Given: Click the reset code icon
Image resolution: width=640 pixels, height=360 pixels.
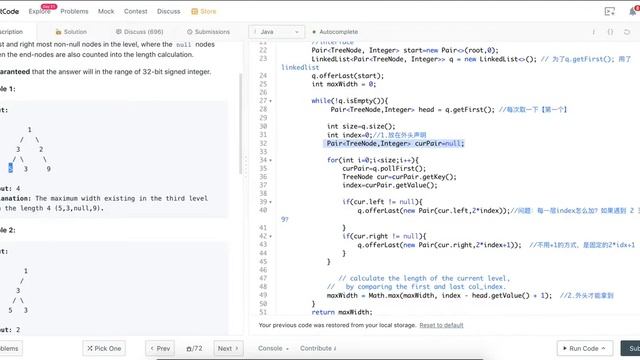Looking at the screenshot, I should click(627, 32).
